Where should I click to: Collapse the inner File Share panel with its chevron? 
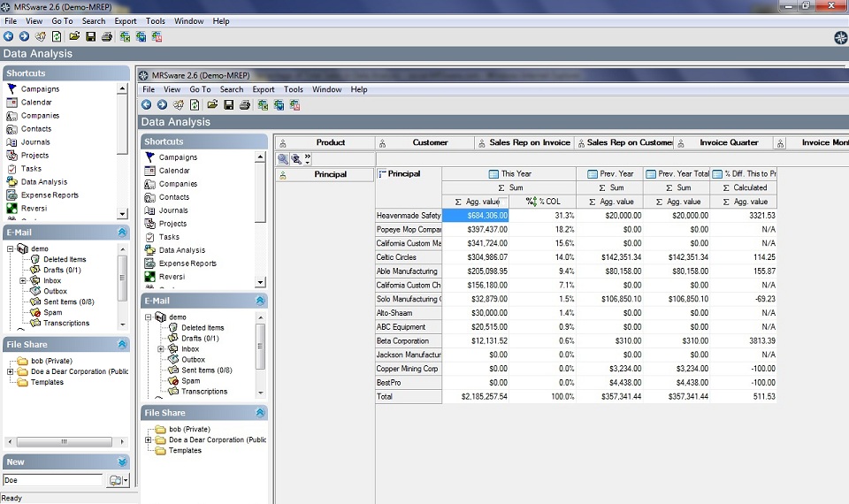tap(260, 413)
